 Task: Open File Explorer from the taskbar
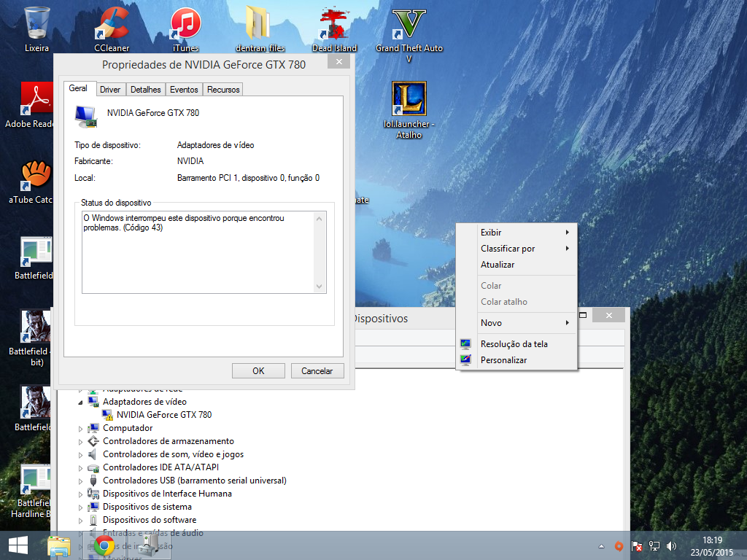click(x=59, y=545)
